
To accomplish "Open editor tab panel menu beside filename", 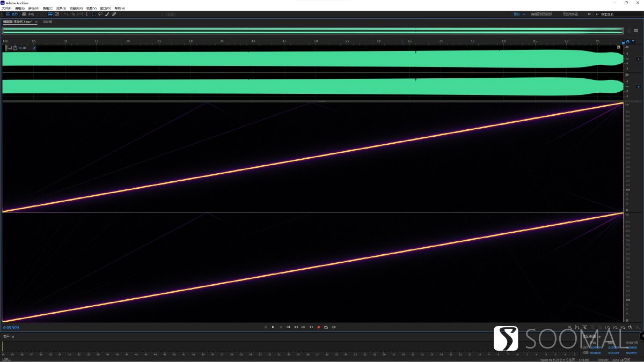I will [36, 21].
